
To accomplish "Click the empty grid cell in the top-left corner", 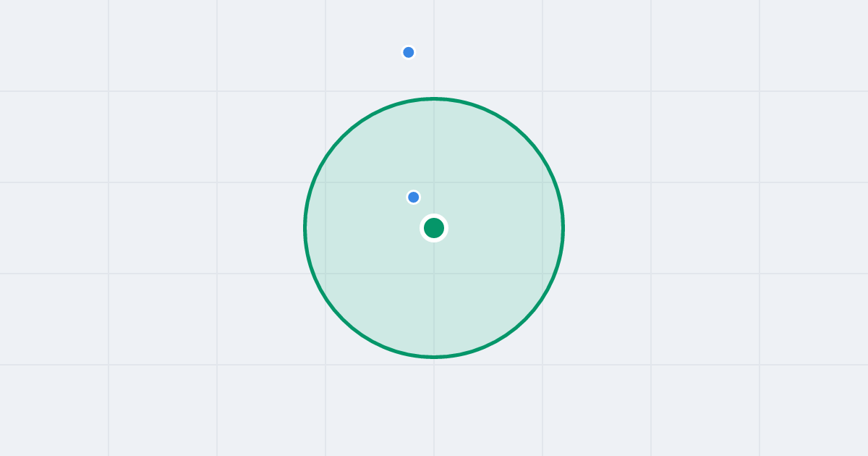I will tap(54, 45).
